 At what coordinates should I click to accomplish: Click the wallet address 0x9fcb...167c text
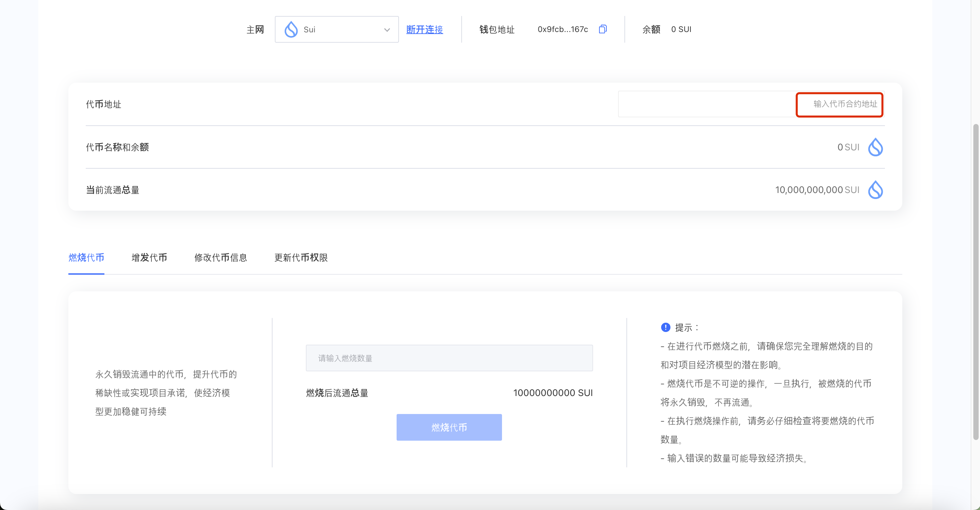click(563, 29)
